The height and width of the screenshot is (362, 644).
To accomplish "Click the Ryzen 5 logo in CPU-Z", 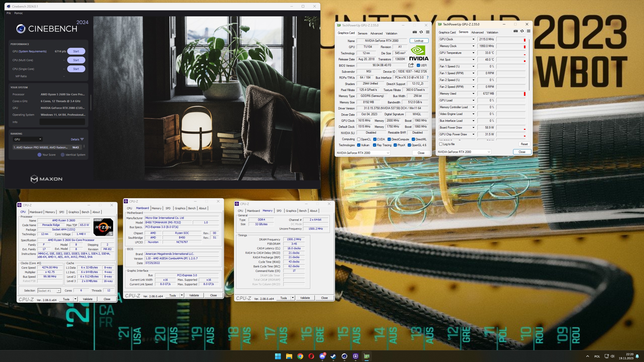I will 103,227.
